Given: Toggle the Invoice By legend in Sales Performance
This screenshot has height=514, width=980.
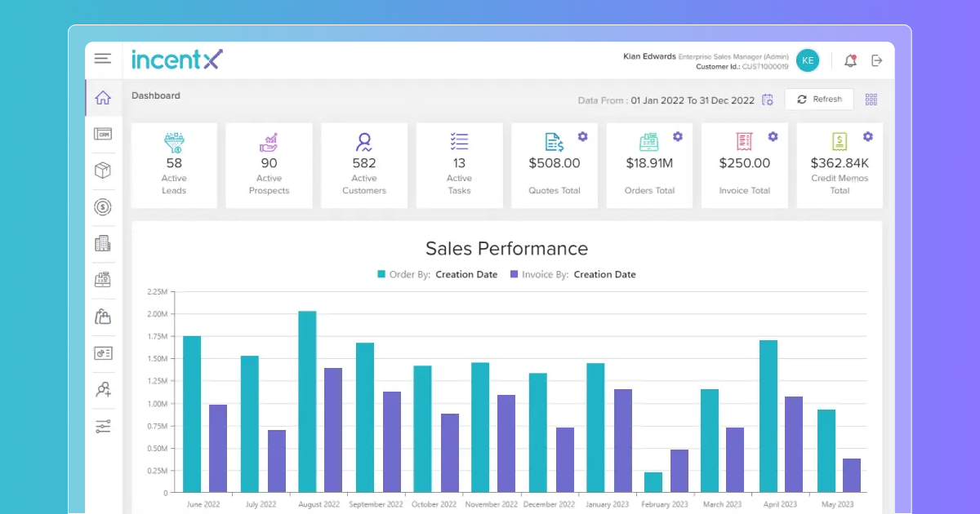Looking at the screenshot, I should pyautogui.click(x=576, y=274).
